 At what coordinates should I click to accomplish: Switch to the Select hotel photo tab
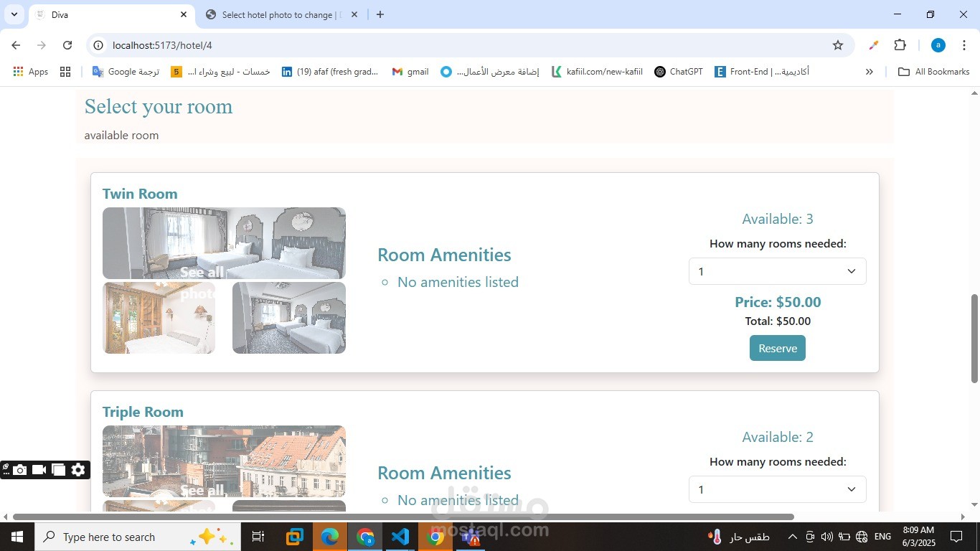281,14
